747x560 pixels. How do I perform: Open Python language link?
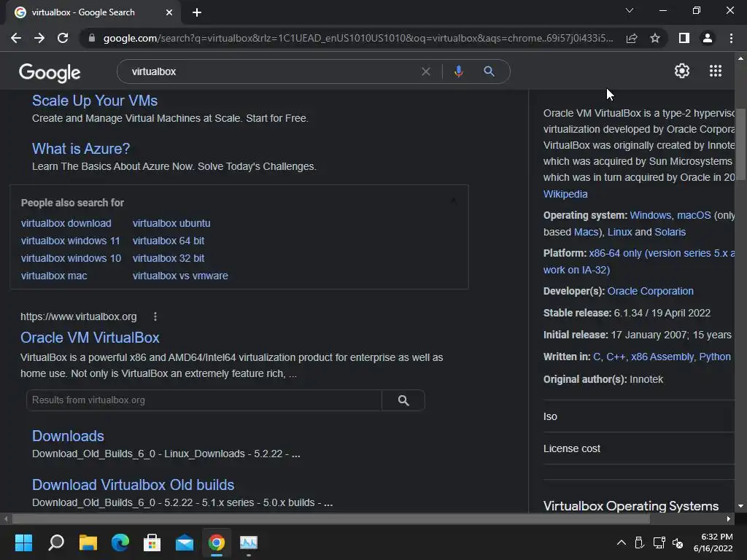715,357
